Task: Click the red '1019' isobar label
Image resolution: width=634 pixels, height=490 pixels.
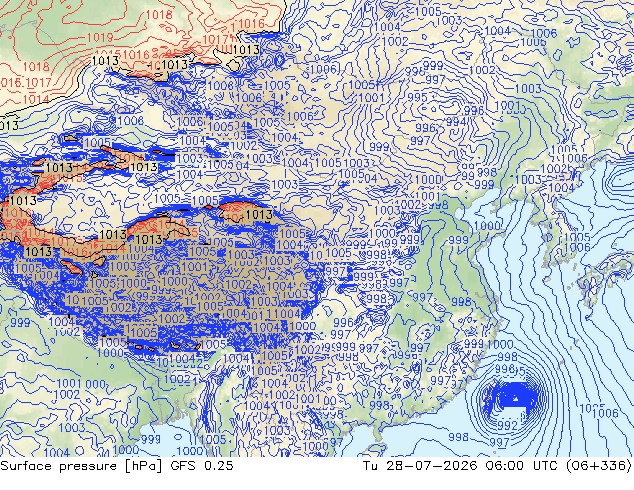Action: (100, 38)
